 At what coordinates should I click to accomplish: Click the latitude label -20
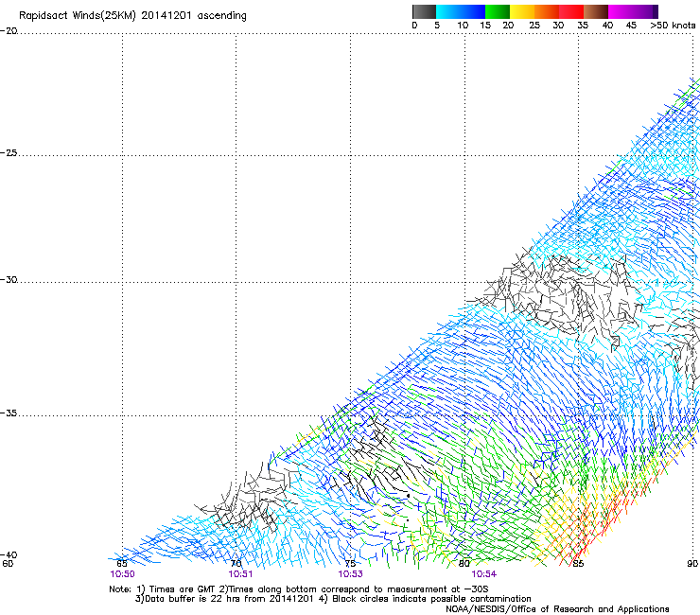coord(9,31)
